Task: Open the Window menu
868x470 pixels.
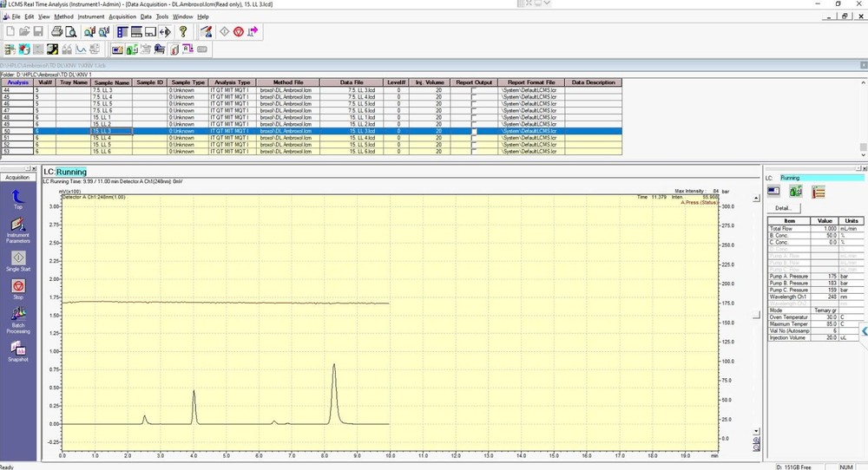Action: [182, 16]
